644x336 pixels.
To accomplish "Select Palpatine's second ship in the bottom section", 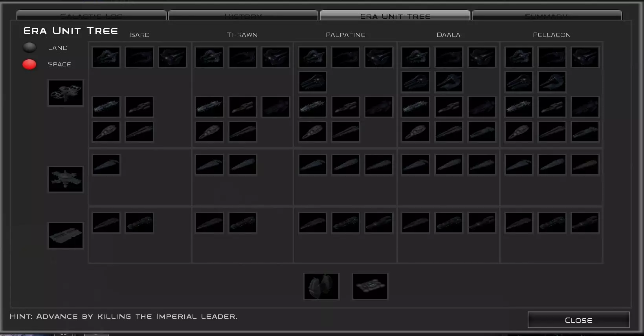I will [x=345, y=223].
